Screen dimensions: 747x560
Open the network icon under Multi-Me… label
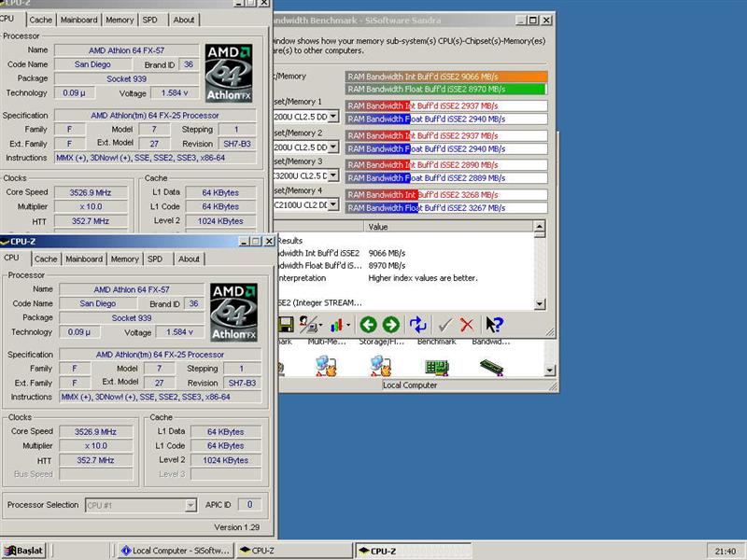(x=326, y=366)
